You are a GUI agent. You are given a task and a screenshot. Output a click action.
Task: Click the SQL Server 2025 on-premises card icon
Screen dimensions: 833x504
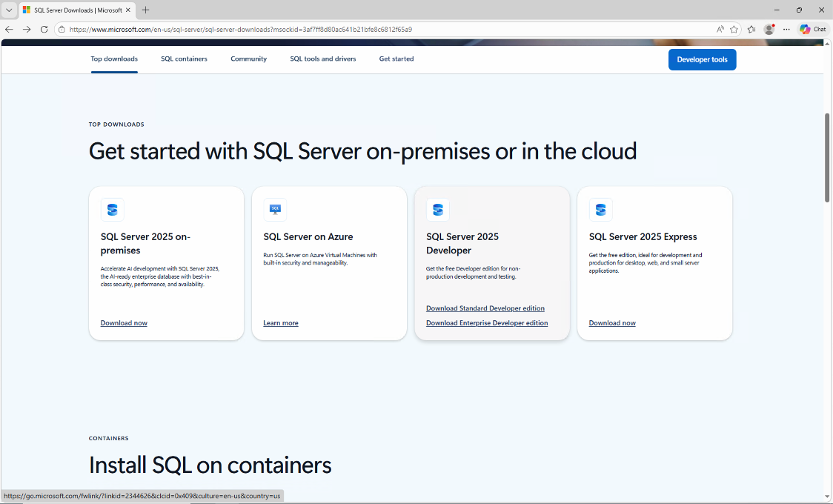[113, 210]
